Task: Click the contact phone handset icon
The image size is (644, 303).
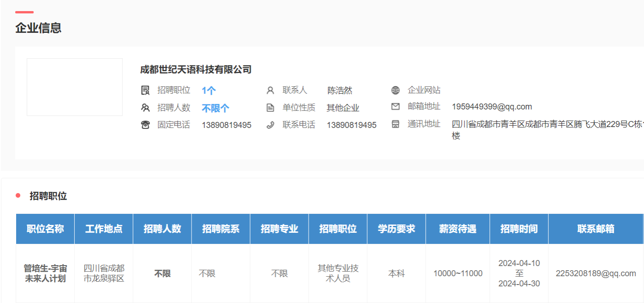Action: pyautogui.click(x=270, y=125)
